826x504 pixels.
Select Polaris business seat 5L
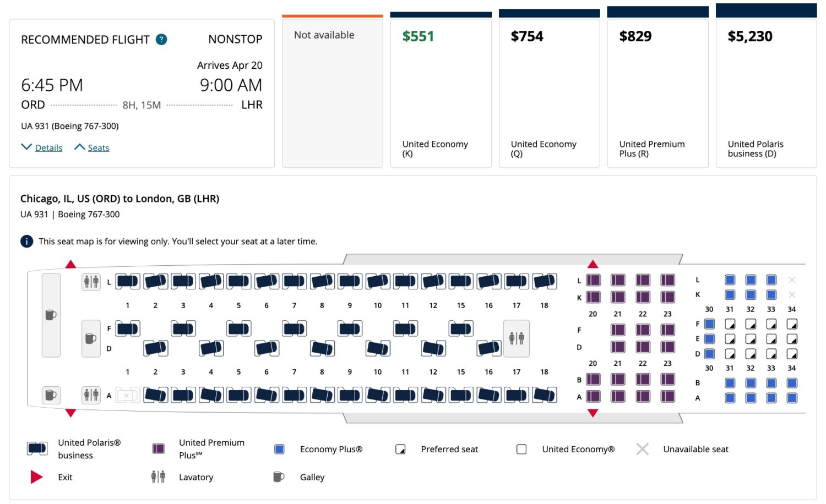(238, 281)
